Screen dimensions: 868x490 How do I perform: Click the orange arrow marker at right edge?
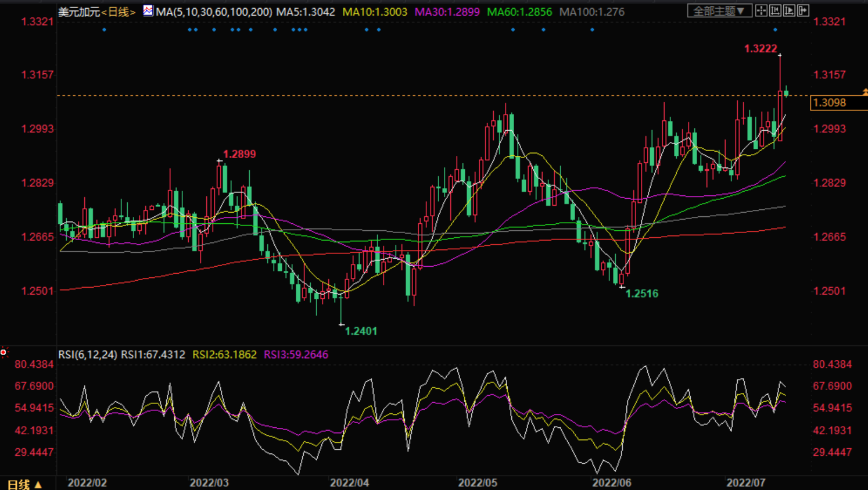point(865,92)
